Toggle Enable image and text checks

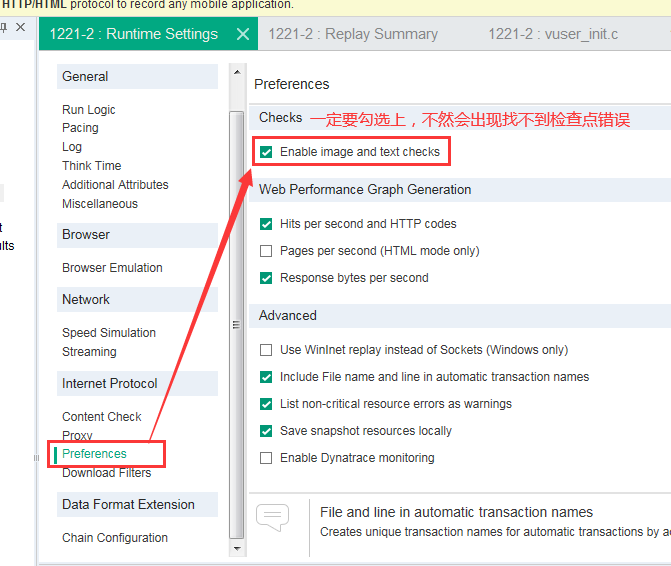[266, 152]
